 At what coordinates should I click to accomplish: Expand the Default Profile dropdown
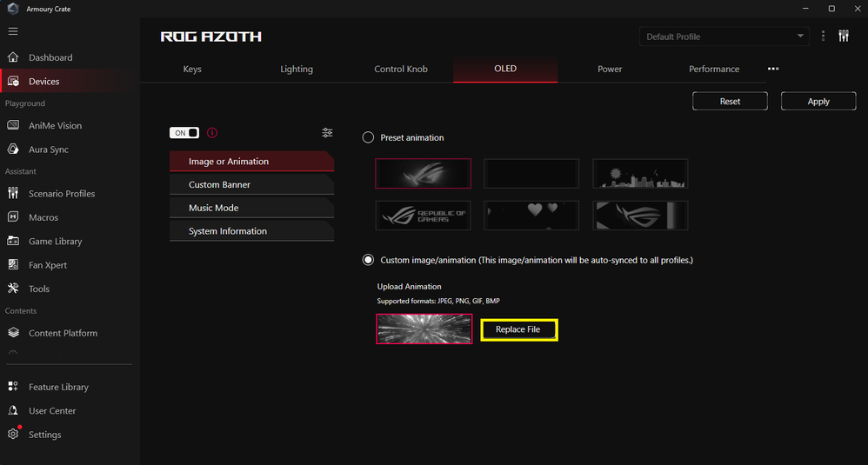click(x=724, y=37)
